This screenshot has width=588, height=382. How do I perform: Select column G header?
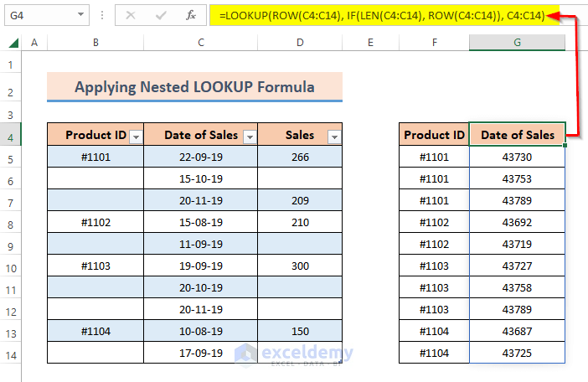(x=517, y=43)
